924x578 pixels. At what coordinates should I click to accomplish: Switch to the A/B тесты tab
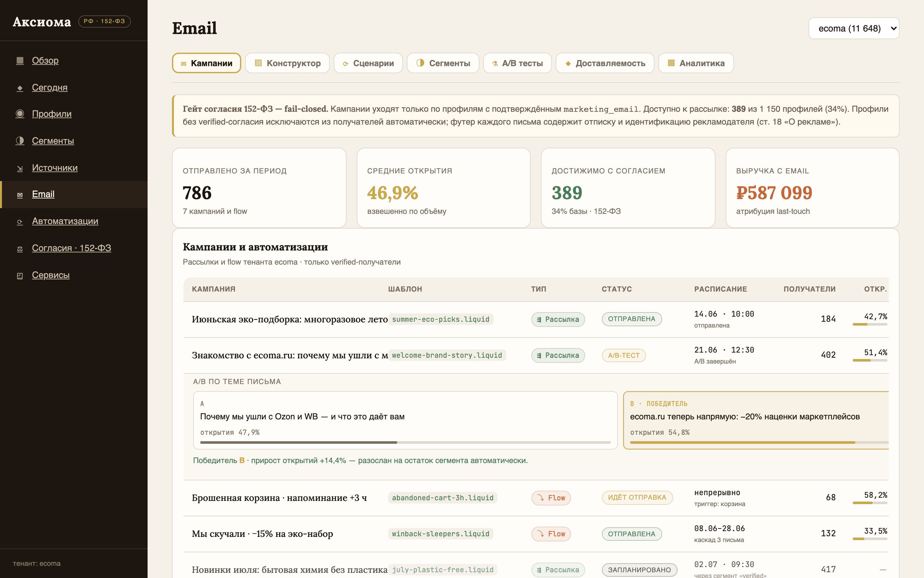pos(518,63)
